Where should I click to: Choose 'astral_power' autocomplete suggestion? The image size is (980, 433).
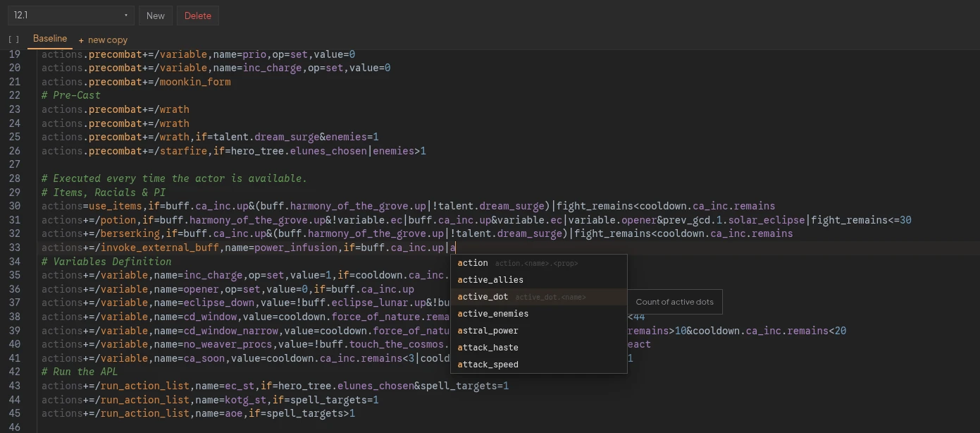tap(539, 331)
